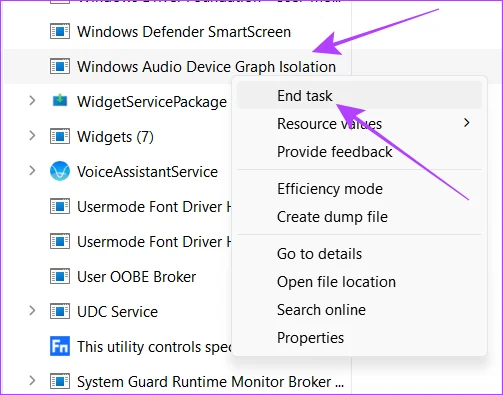
Task: Click the Windows Defender SmartScreen process icon
Action: (x=60, y=32)
